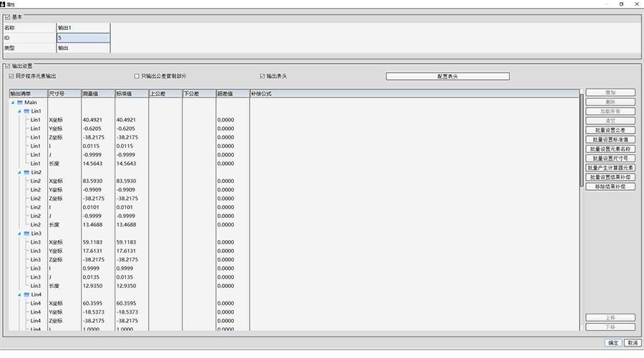
Task: Click the Lin3 group folder icon
Action: click(x=26, y=234)
